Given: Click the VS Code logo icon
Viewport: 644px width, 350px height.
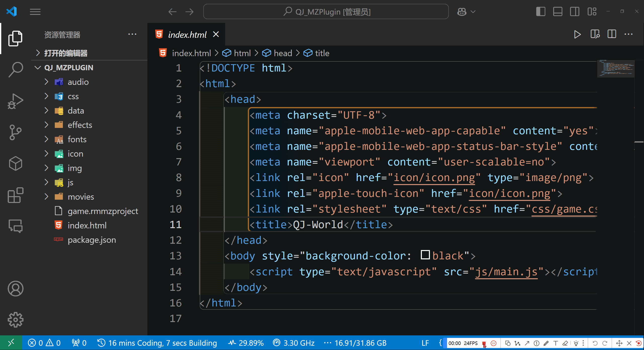Looking at the screenshot, I should point(12,12).
